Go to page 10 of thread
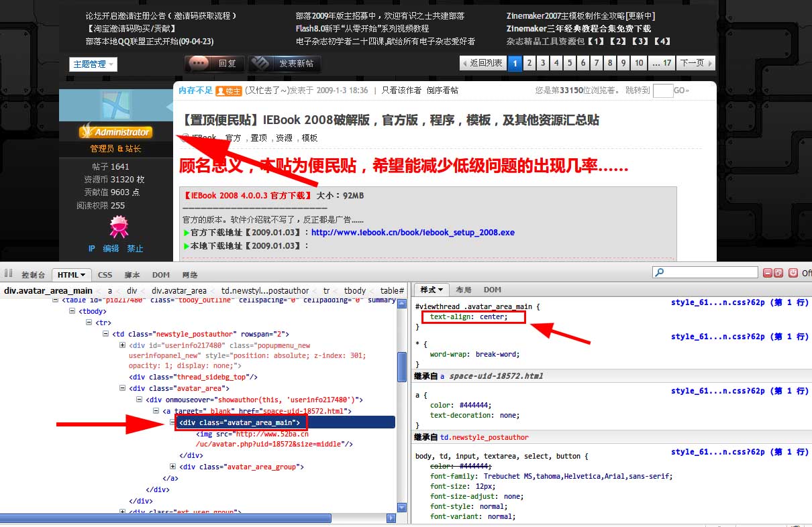 pos(639,63)
